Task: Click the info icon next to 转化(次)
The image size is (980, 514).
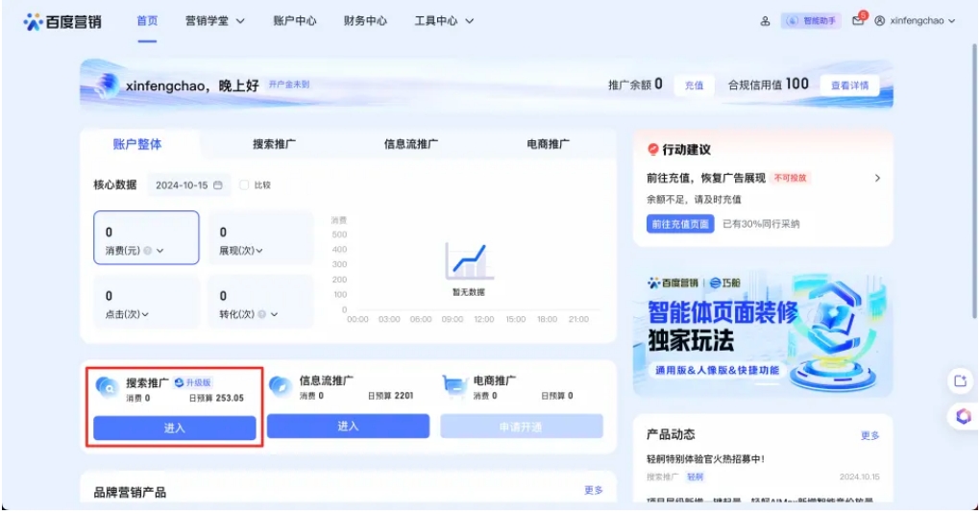Action: (262, 314)
